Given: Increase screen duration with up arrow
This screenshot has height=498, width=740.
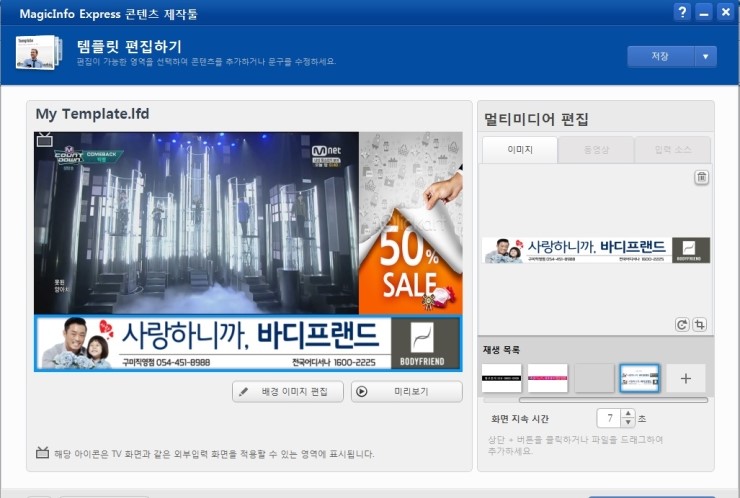Looking at the screenshot, I should coord(628,414).
